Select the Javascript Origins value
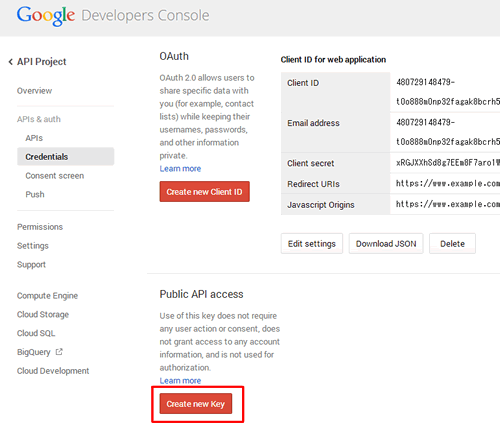 [448, 204]
